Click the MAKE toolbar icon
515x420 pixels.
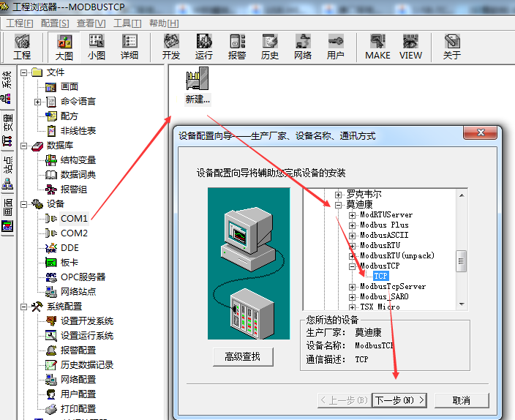coord(377,47)
